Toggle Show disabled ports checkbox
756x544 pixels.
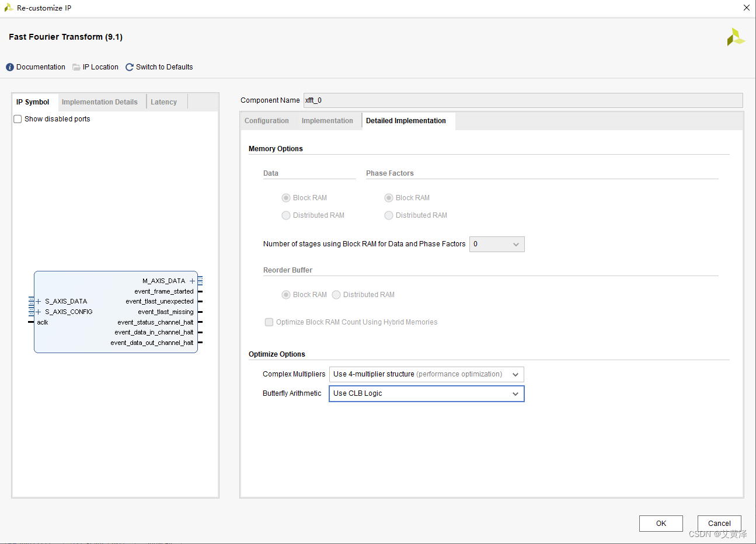coord(18,119)
